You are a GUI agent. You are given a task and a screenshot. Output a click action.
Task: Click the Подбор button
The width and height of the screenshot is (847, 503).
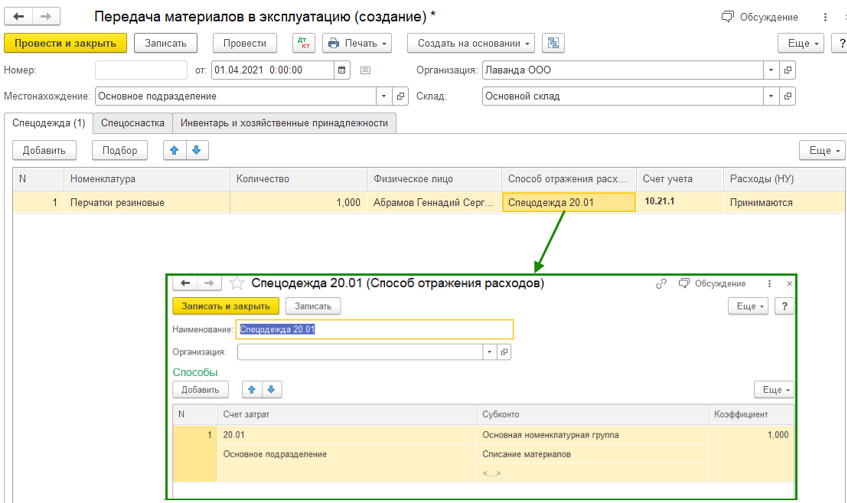120,150
